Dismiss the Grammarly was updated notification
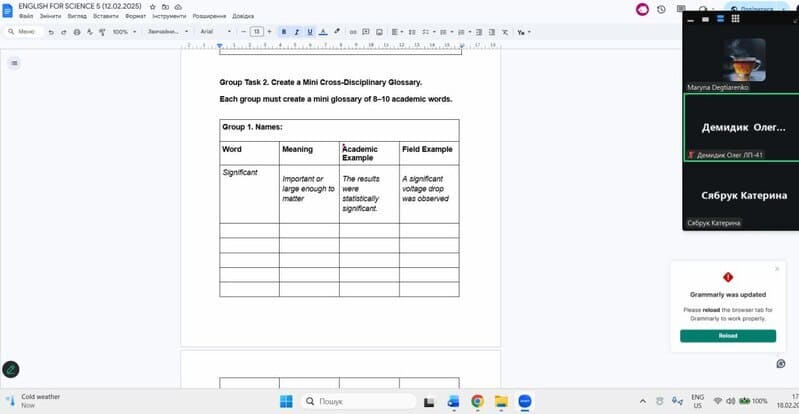 tap(777, 269)
